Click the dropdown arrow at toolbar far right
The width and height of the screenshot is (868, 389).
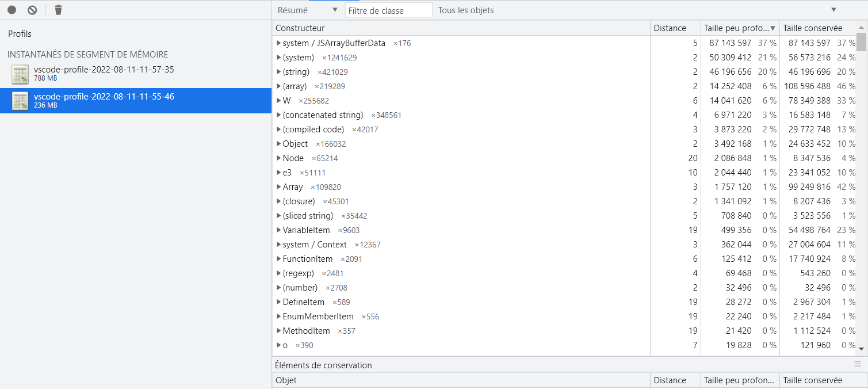point(833,10)
